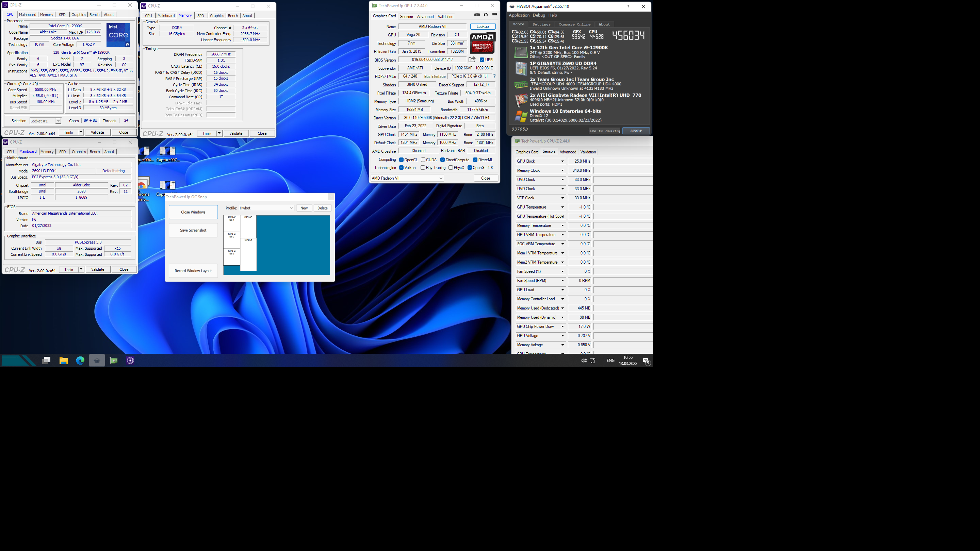
Task: Toggle the DirectML checkbox
Action: tap(475, 160)
